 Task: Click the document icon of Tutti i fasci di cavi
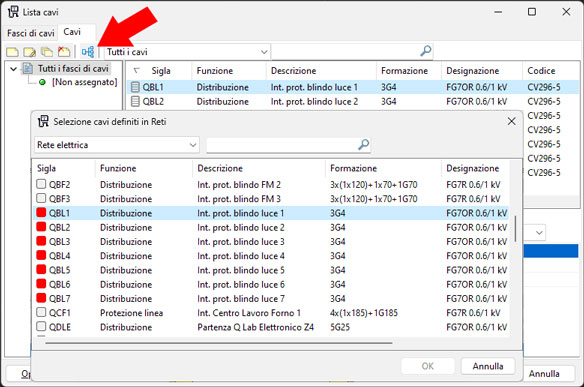(28, 68)
